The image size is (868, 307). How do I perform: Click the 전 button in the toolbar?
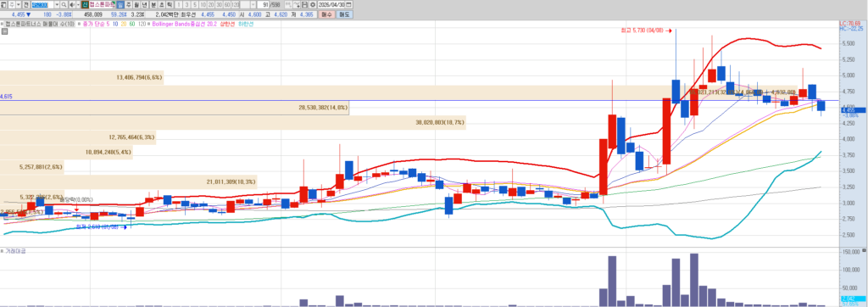pos(26,4)
